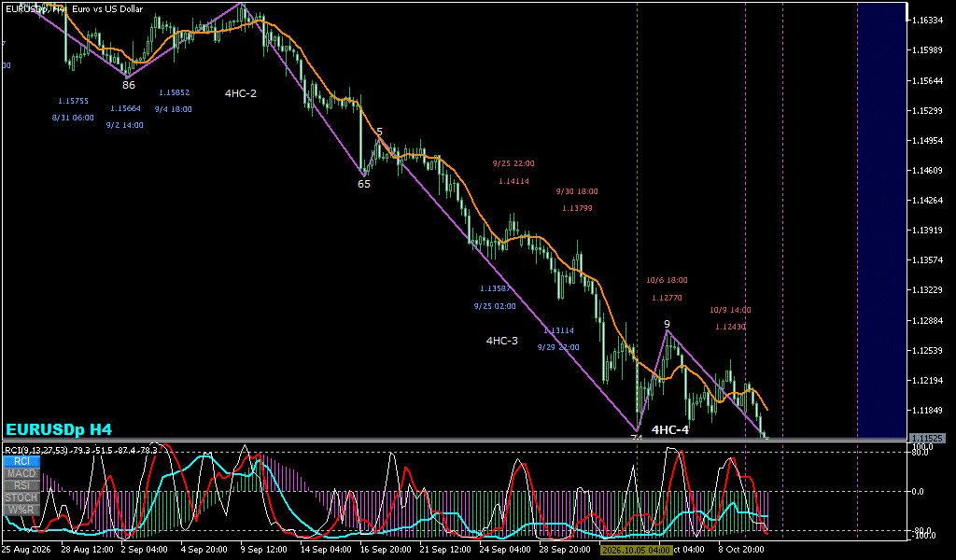This screenshot has height=560, width=956.
Task: Click the RCI(9,13,27,53) indicator values label
Action: (x=81, y=450)
